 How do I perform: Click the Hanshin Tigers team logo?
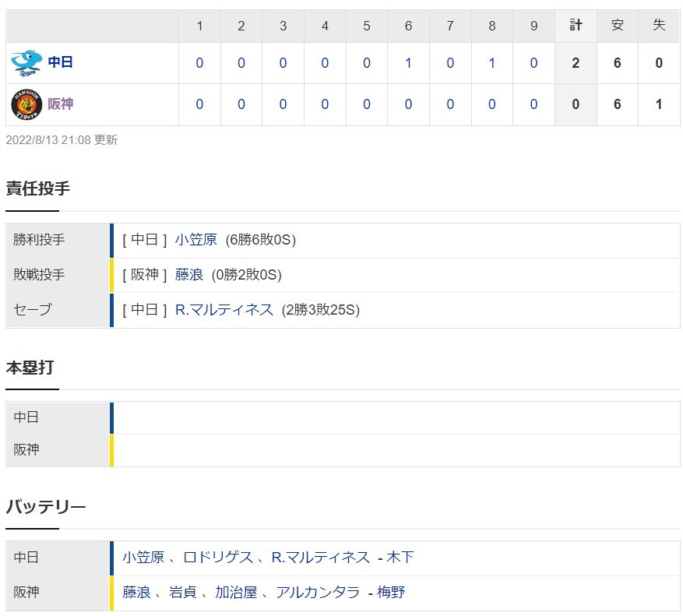tap(26, 104)
